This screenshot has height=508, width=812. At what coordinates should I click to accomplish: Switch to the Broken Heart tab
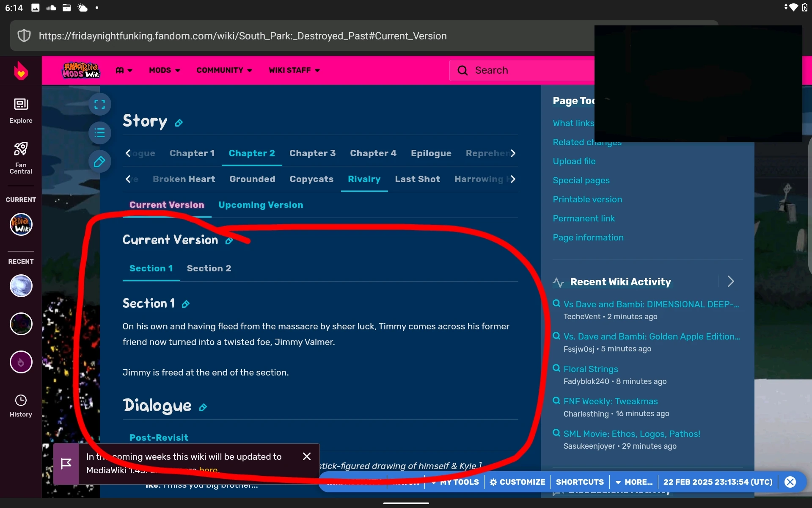(184, 179)
